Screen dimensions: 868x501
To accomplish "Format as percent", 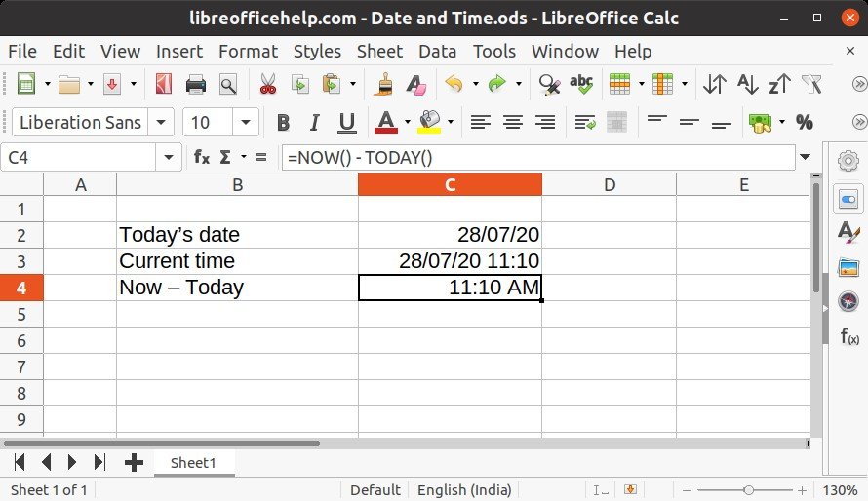I will coord(805,122).
